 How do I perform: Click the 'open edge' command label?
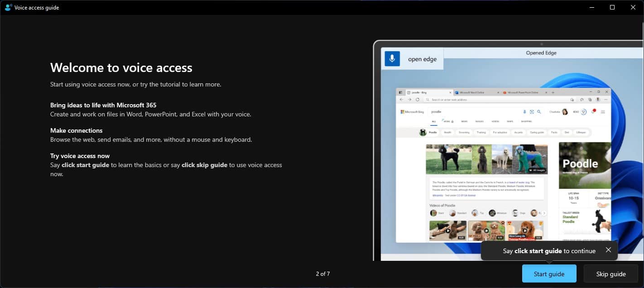coord(422,59)
